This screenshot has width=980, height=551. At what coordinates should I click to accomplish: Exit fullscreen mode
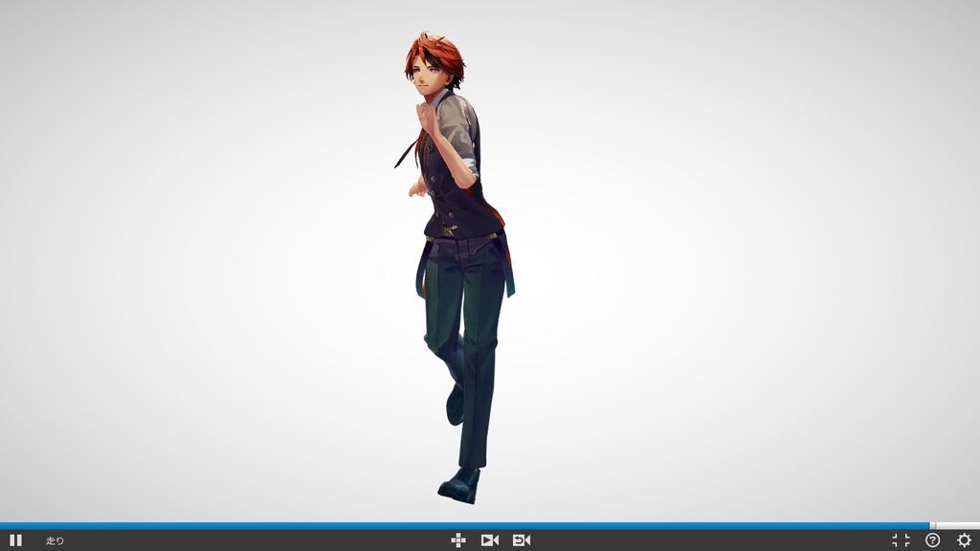(x=901, y=540)
